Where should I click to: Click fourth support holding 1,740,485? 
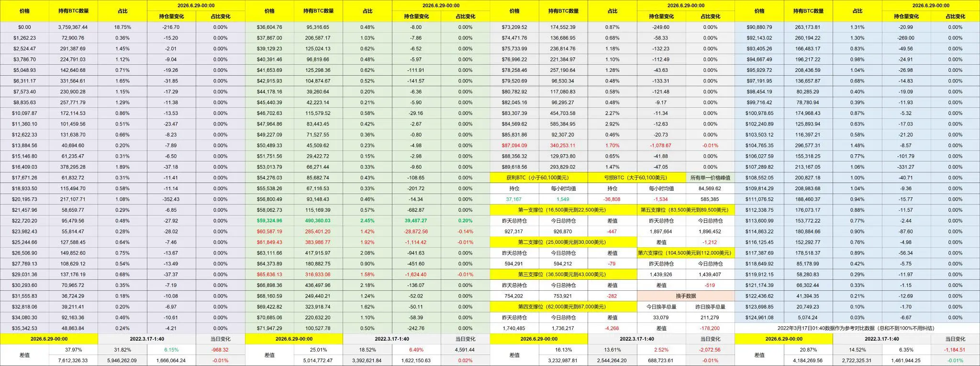[x=513, y=328]
